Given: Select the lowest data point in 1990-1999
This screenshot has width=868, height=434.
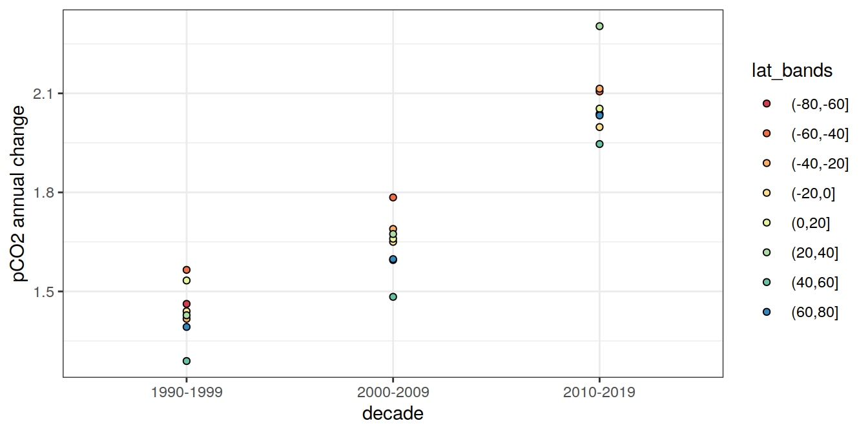Looking at the screenshot, I should pyautogui.click(x=187, y=361).
